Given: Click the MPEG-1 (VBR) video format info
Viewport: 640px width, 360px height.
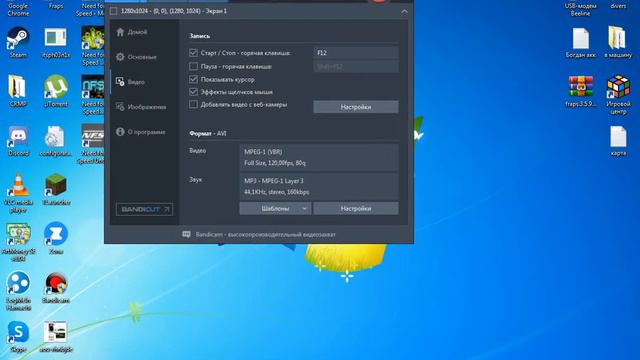Looking at the screenshot, I should 318,157.
